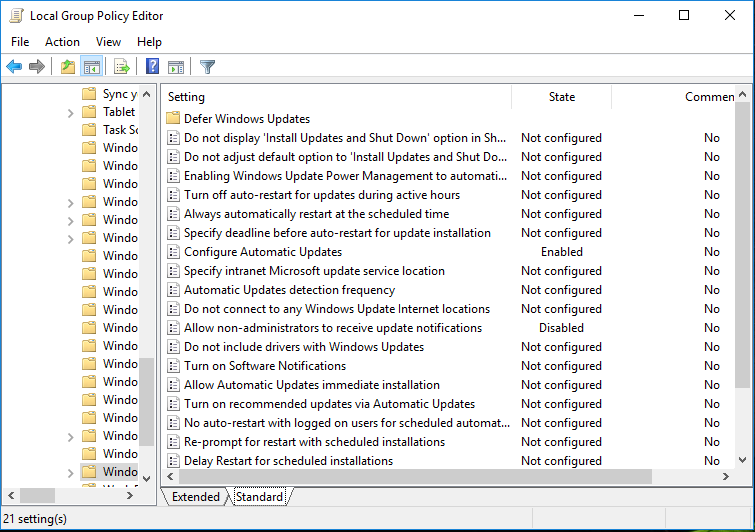The width and height of the screenshot is (755, 532).
Task: Click the Filter funnel icon
Action: click(207, 67)
